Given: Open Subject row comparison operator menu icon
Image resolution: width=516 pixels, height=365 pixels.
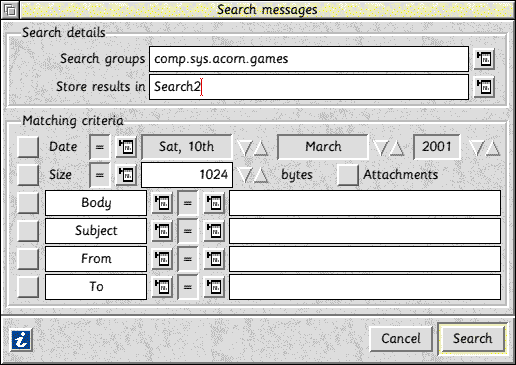Looking at the screenshot, I should pos(214,231).
